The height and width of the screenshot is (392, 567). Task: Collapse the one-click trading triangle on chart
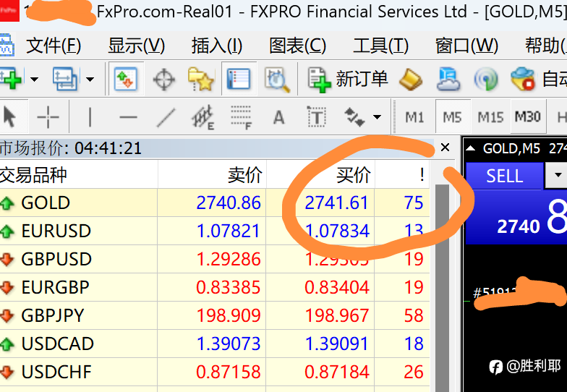pos(470,148)
